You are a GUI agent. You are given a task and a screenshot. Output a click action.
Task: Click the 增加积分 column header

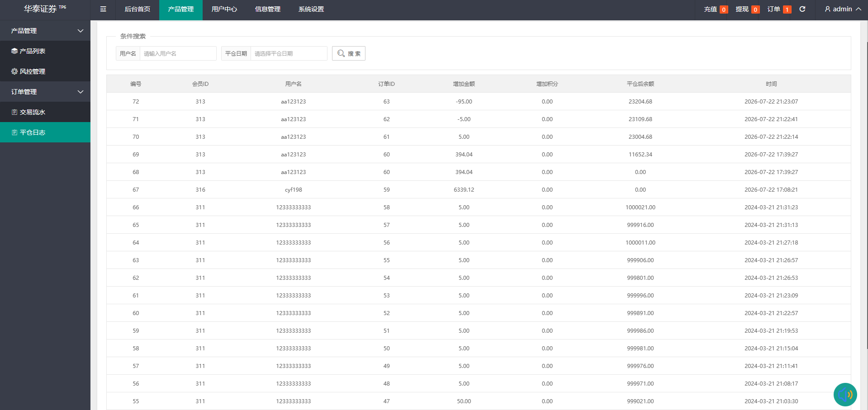click(x=547, y=84)
